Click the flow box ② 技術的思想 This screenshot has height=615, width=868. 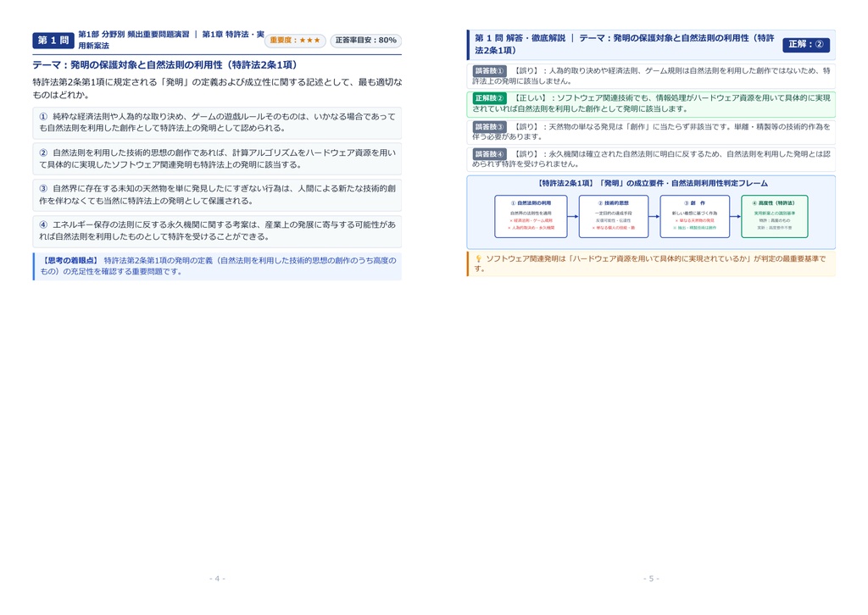(614, 216)
